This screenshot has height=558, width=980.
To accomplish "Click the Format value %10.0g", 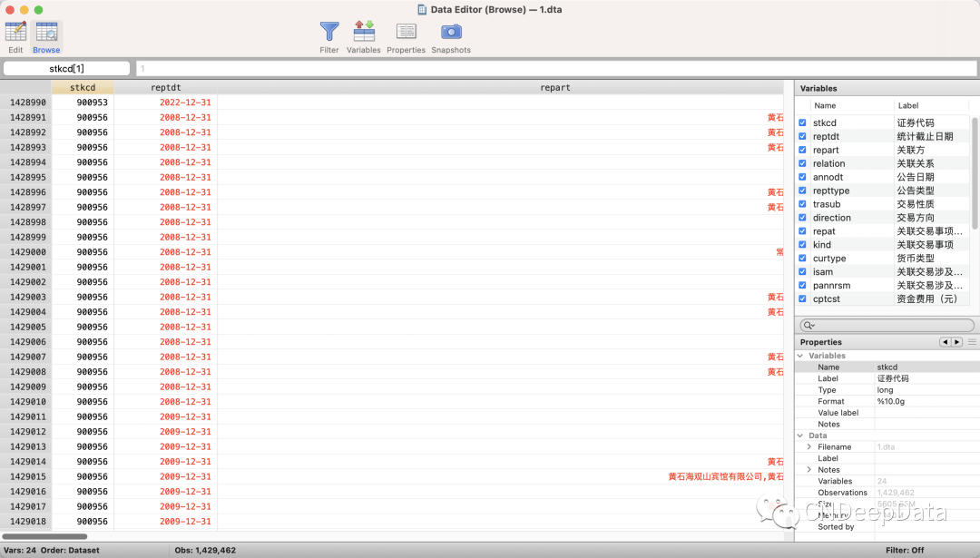I will [x=891, y=401].
